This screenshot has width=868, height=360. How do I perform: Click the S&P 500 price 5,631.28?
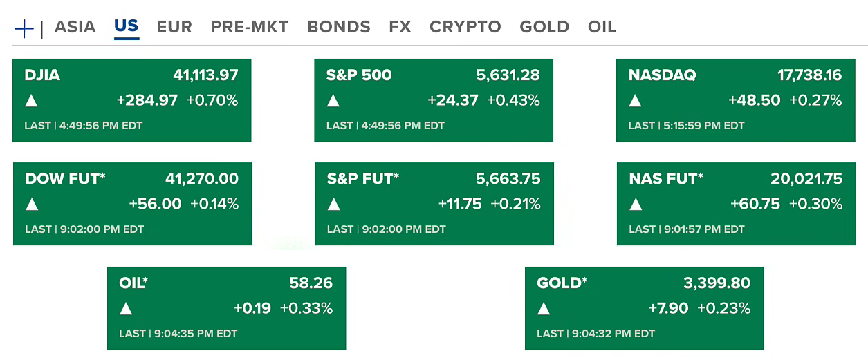(x=508, y=75)
